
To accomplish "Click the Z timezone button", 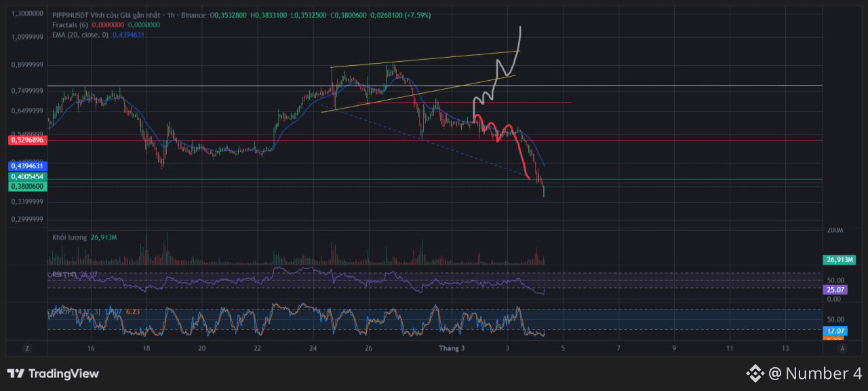I will tap(27, 348).
